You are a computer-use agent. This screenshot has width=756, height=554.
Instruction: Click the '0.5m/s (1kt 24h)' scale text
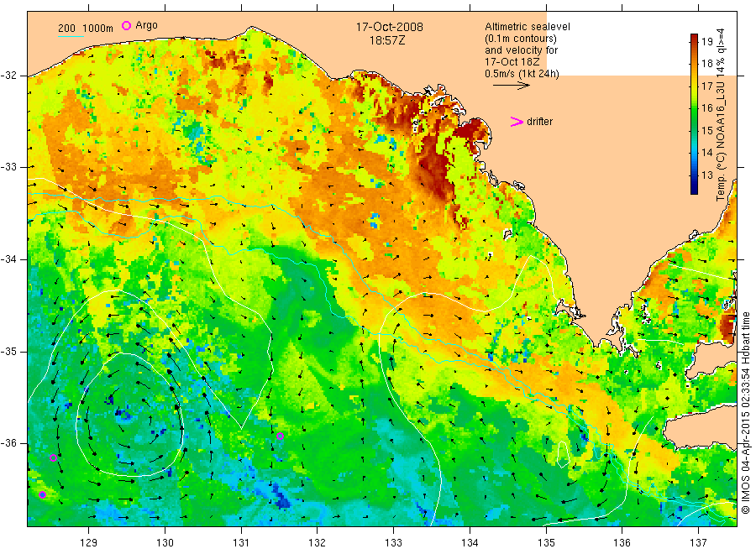pyautogui.click(x=522, y=74)
